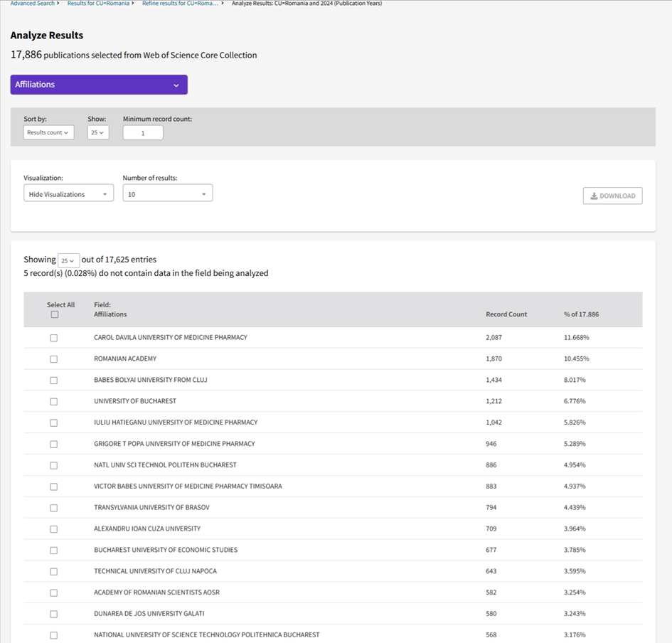Select the Transylvania University of Brasov checkbox
672x643 pixels.
coord(54,508)
